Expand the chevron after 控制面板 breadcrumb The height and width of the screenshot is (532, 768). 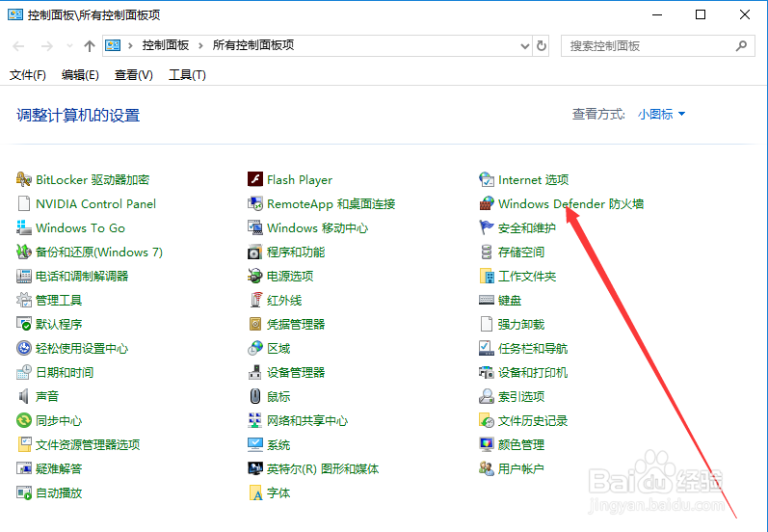200,45
